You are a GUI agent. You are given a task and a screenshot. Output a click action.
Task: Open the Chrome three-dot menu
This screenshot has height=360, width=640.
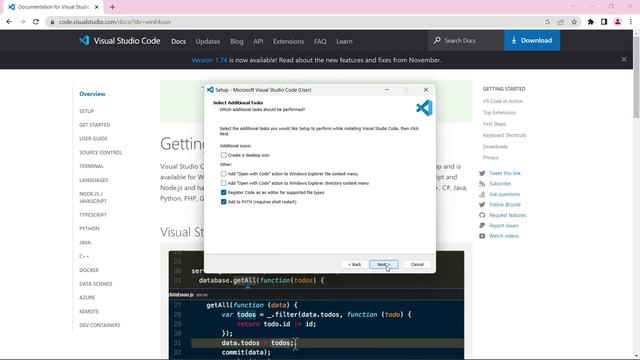click(631, 22)
